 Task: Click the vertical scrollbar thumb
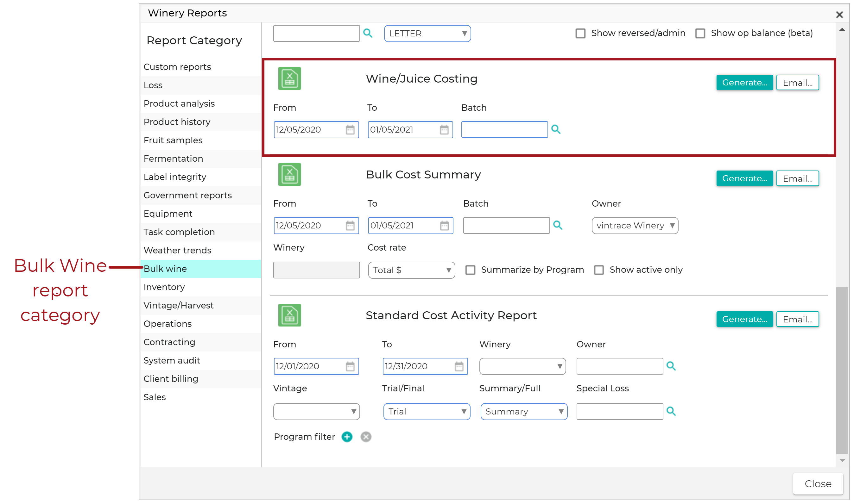click(842, 370)
